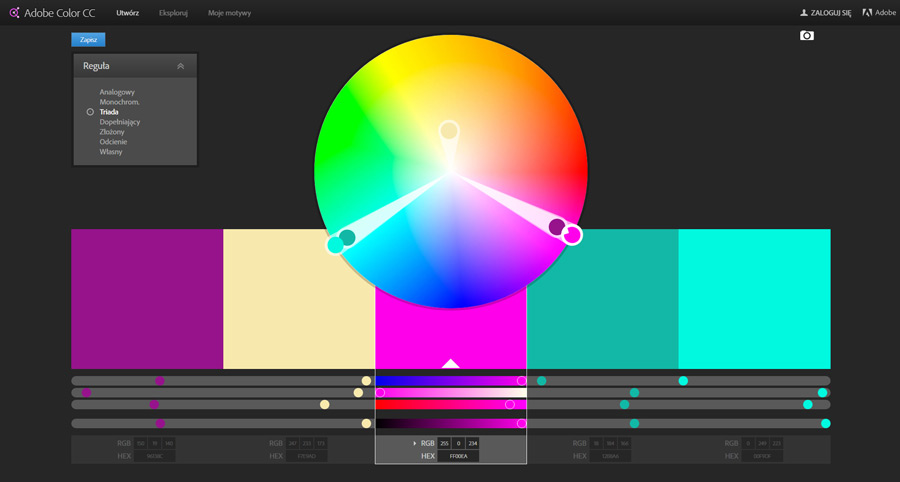Click the magenta base handle on the color wheel

tap(572, 235)
